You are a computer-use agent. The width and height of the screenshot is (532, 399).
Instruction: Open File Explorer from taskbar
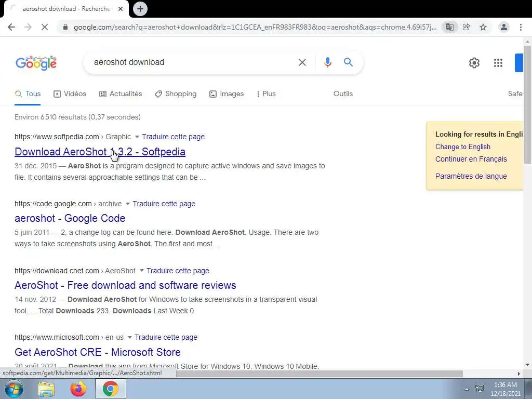(x=46, y=389)
